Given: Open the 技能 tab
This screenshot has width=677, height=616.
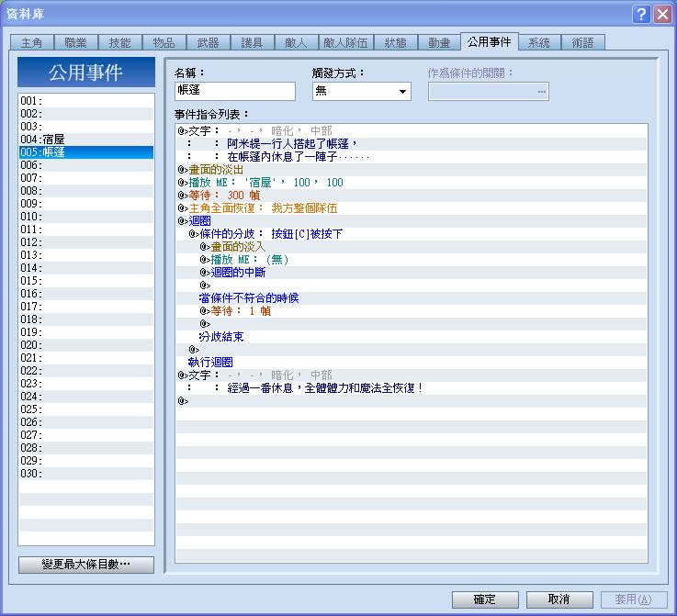Looking at the screenshot, I should (120, 43).
